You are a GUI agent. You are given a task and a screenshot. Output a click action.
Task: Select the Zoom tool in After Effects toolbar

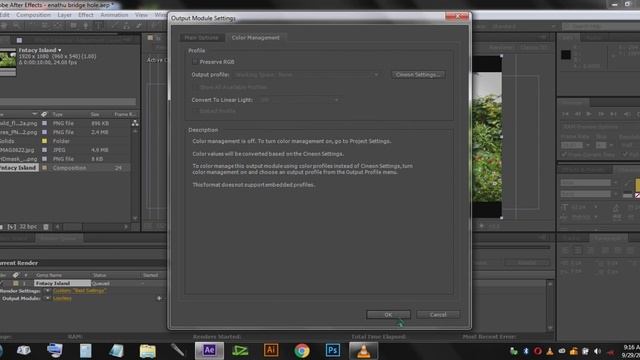click(x=17, y=26)
